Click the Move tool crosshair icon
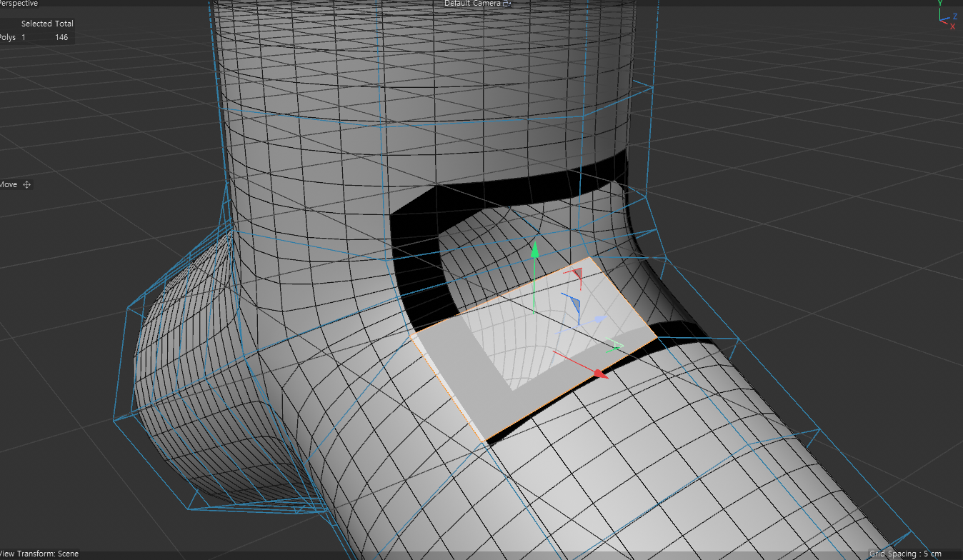 27,184
